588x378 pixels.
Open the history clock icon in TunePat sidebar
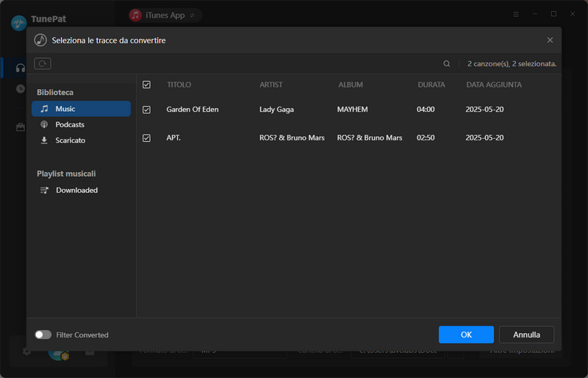point(21,89)
